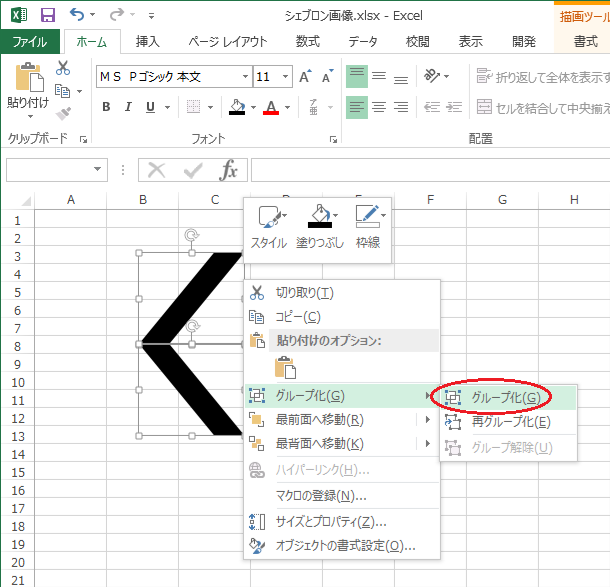Screen dimensions: 610x587
Task: Open the font name dropdown
Action: 245,77
